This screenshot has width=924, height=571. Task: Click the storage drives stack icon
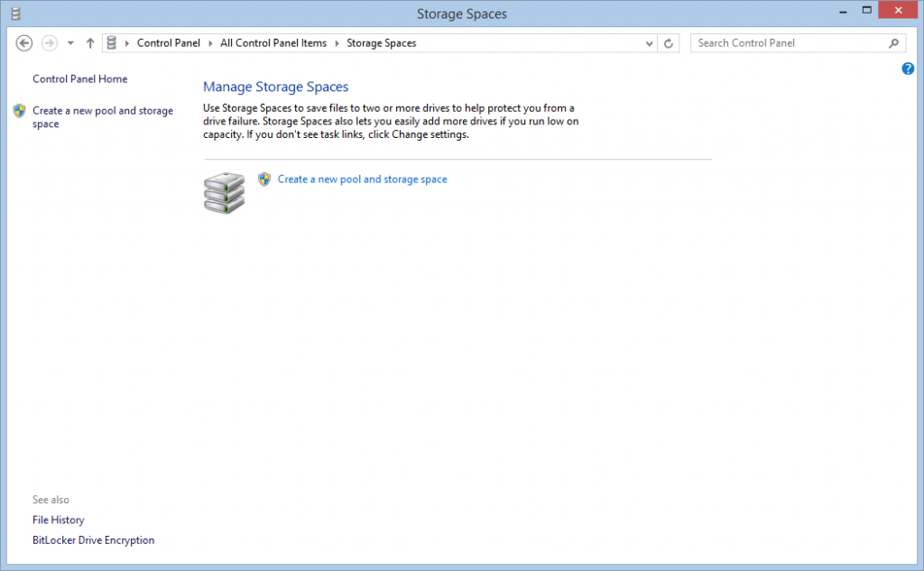[x=223, y=192]
